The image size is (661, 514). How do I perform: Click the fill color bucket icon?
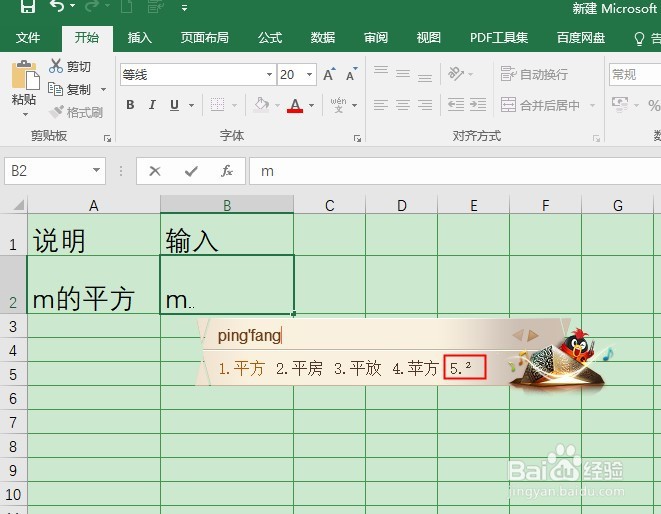pyautogui.click(x=262, y=104)
